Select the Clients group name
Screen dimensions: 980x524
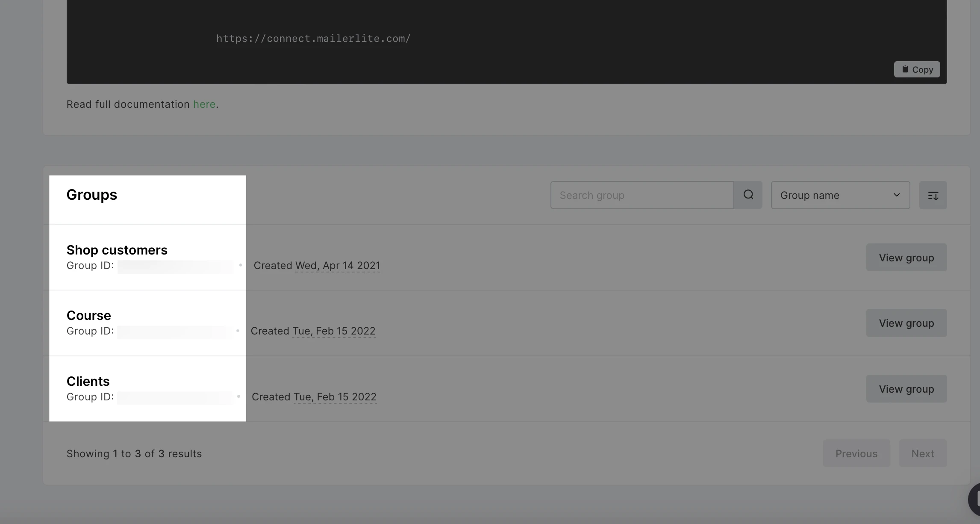[88, 381]
